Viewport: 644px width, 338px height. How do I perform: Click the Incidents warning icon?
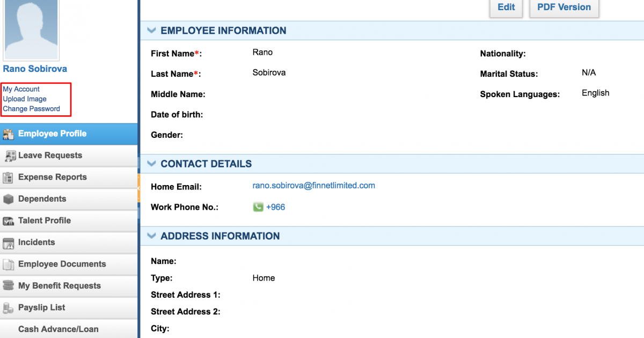[x=8, y=243]
